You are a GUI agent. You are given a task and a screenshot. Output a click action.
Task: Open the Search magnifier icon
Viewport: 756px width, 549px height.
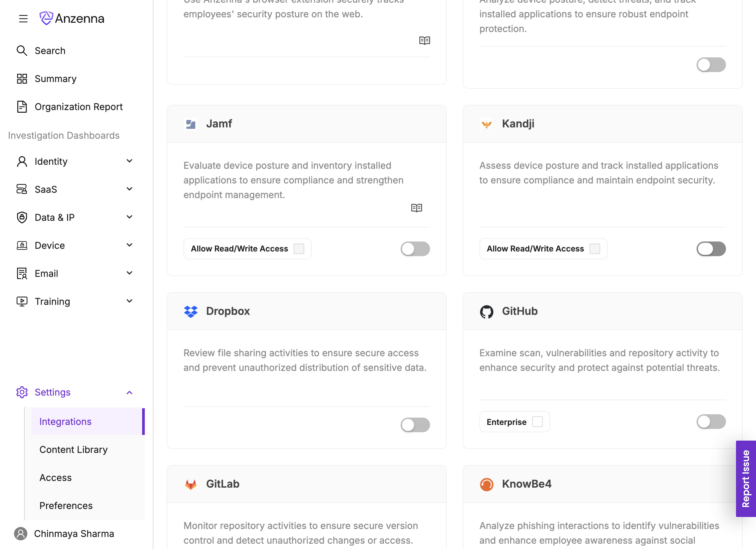[22, 51]
